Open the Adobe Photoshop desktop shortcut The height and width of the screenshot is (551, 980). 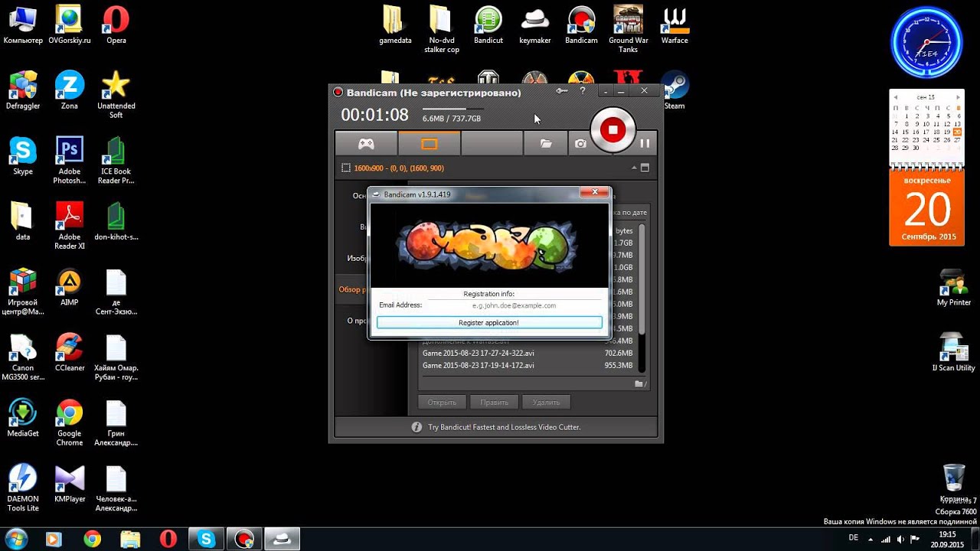coord(69,161)
